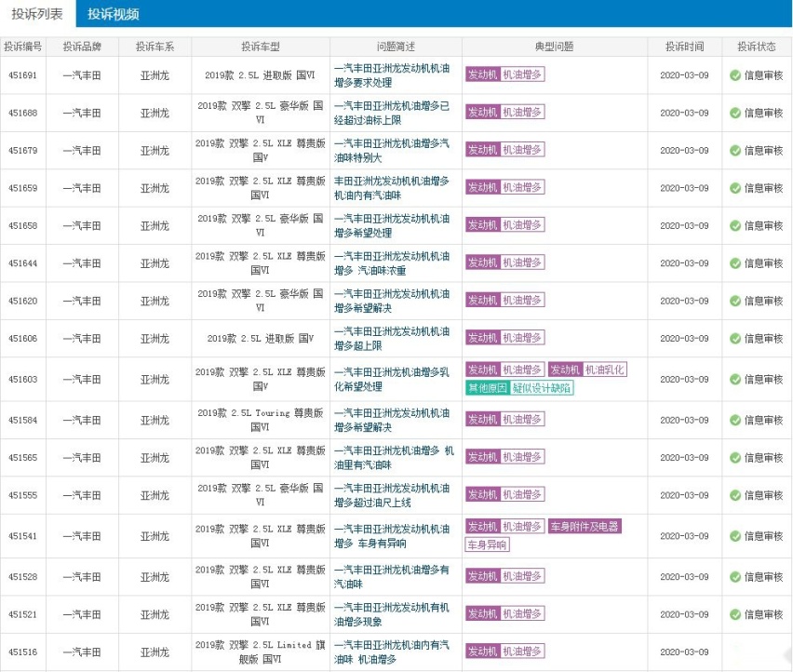Viewport: 793px width, 672px height.
Task: Click green status icon in row 451658
Action: 735,225
